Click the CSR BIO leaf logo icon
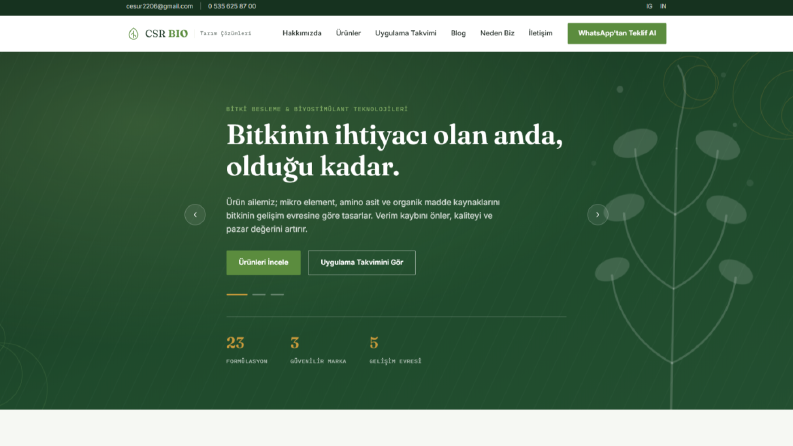The width and height of the screenshot is (793, 446). tap(133, 33)
